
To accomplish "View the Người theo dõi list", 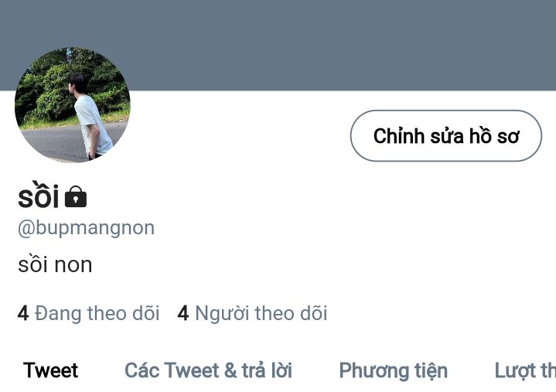I will pyautogui.click(x=252, y=313).
